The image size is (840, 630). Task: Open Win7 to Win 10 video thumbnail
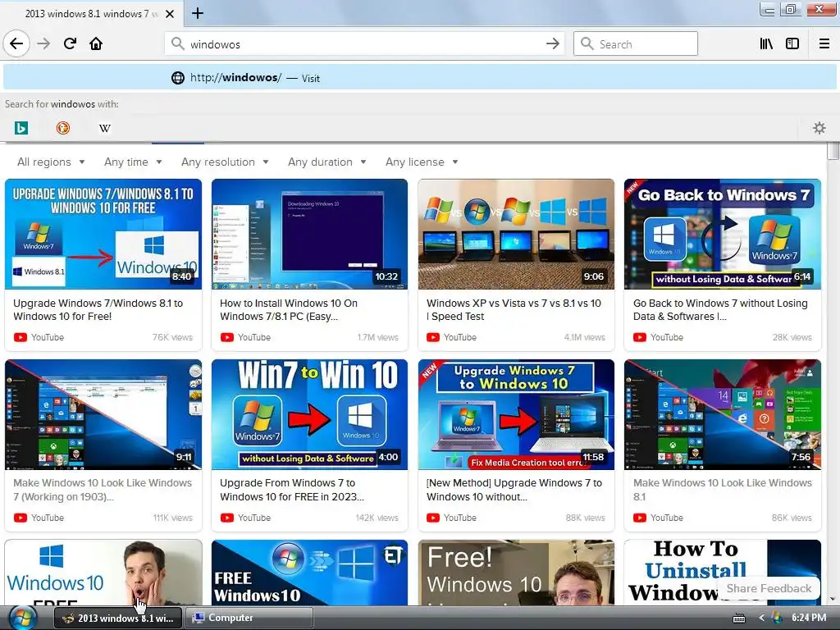[309, 414]
